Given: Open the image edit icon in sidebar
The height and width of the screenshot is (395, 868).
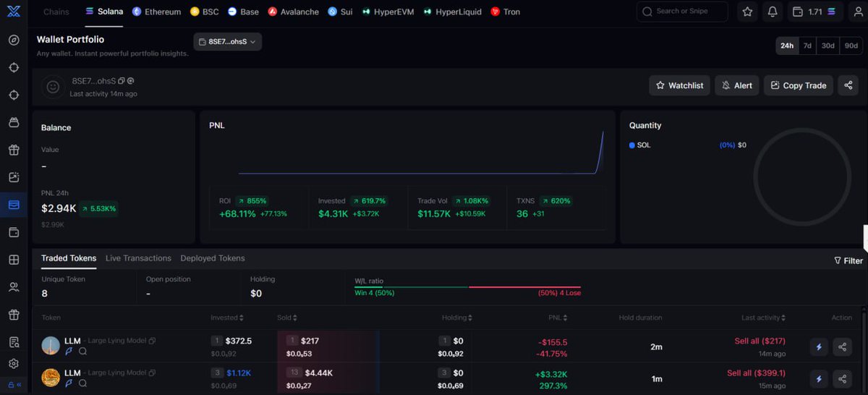Looking at the screenshot, I should coord(14,177).
